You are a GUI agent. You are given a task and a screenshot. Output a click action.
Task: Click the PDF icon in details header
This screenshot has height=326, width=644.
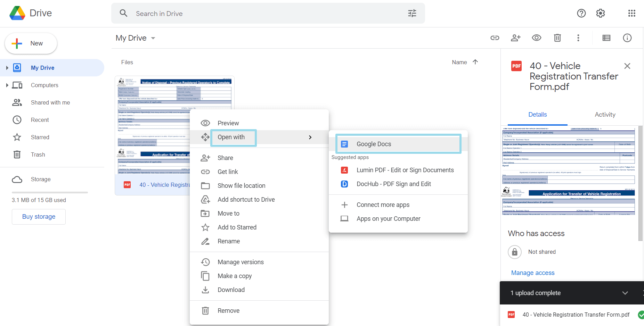click(x=516, y=66)
